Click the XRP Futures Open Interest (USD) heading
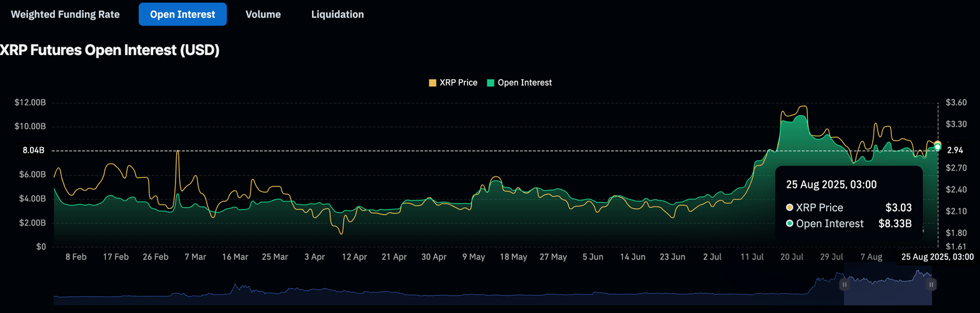980x313 pixels. click(x=110, y=50)
